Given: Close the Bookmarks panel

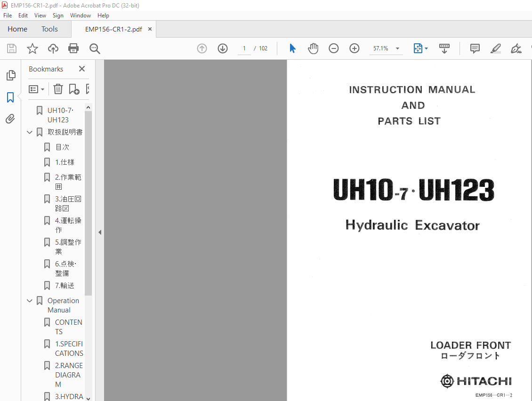Looking at the screenshot, I should tap(82, 69).
